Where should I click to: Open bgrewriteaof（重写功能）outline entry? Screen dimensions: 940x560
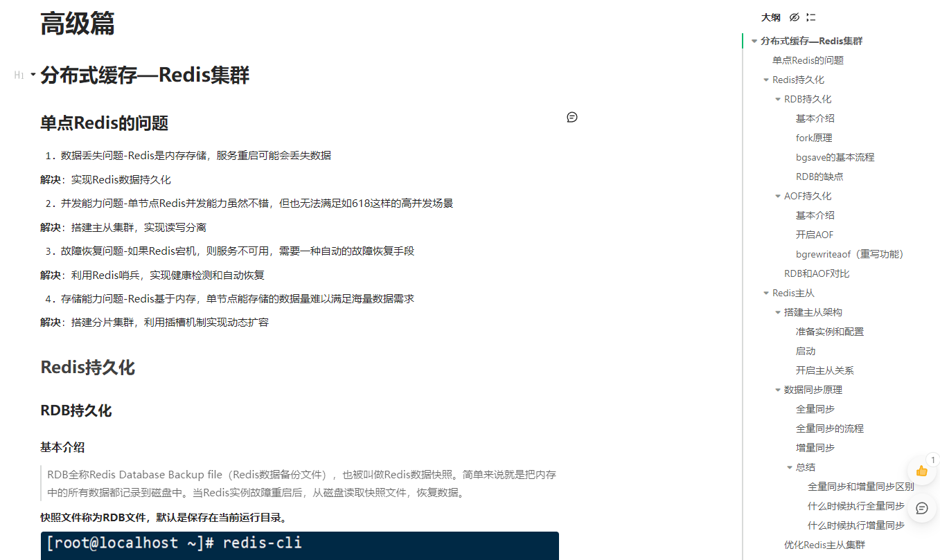point(850,254)
